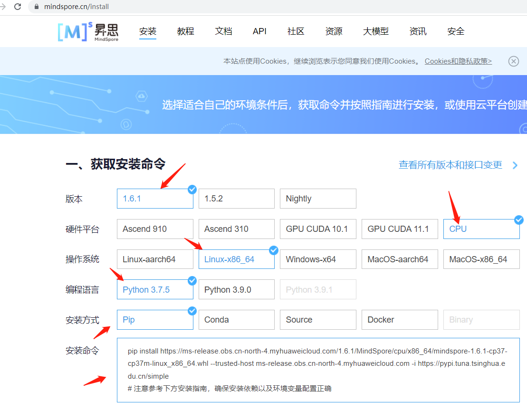Select version 1.6.1

155,199
